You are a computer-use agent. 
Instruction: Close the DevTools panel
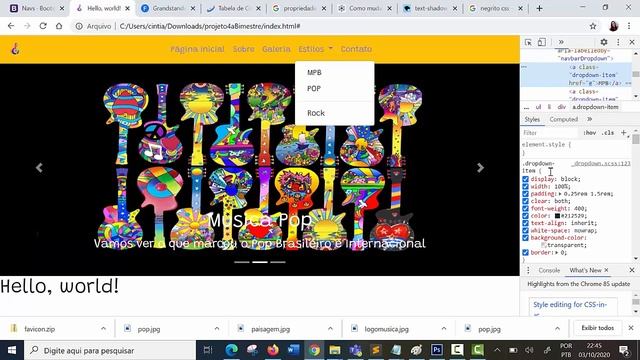click(x=632, y=42)
